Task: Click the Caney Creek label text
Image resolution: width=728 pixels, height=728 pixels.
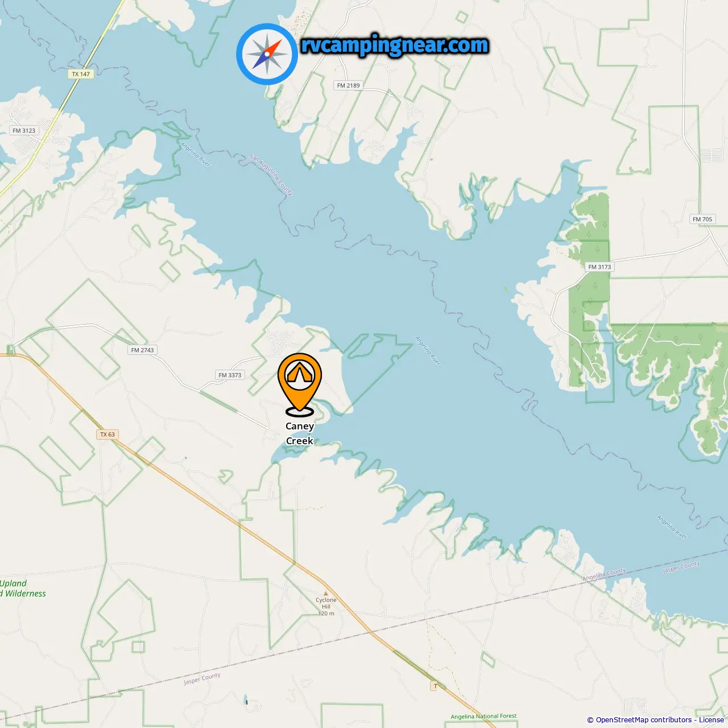Action: 300,433
